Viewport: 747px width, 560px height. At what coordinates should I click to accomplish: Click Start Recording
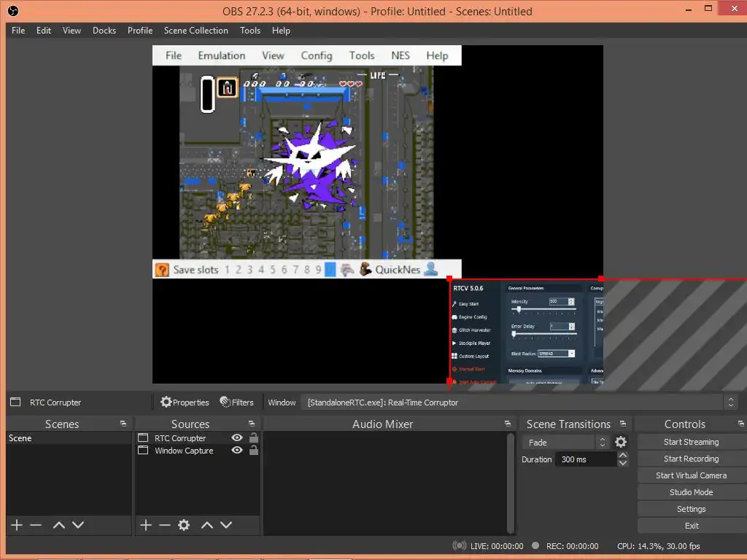point(692,459)
